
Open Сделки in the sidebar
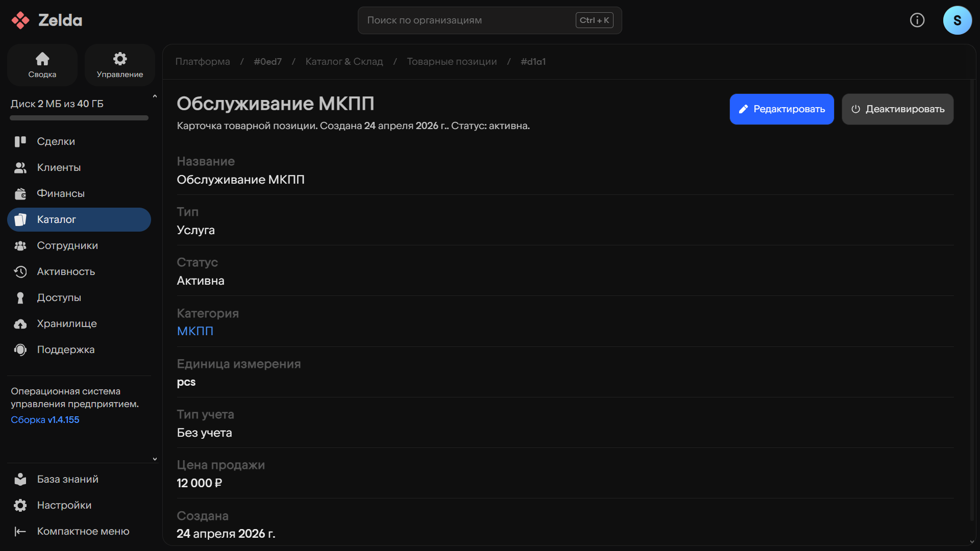click(x=56, y=141)
